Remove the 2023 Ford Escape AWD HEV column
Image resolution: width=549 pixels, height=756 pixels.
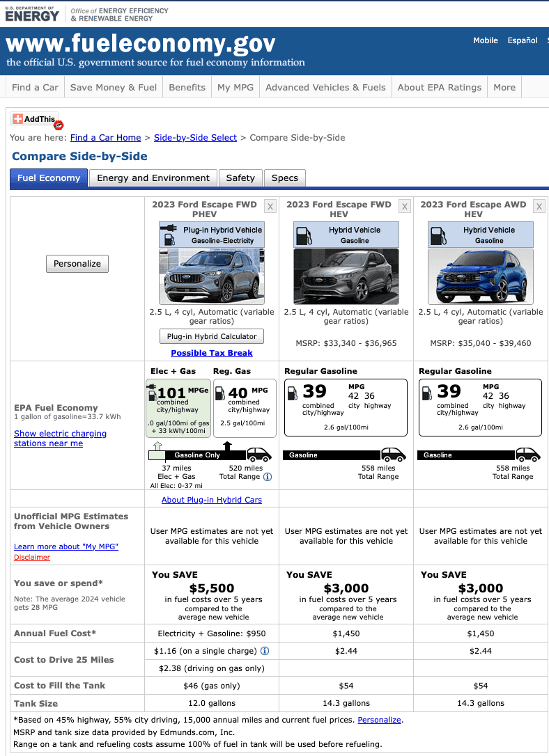(x=539, y=206)
